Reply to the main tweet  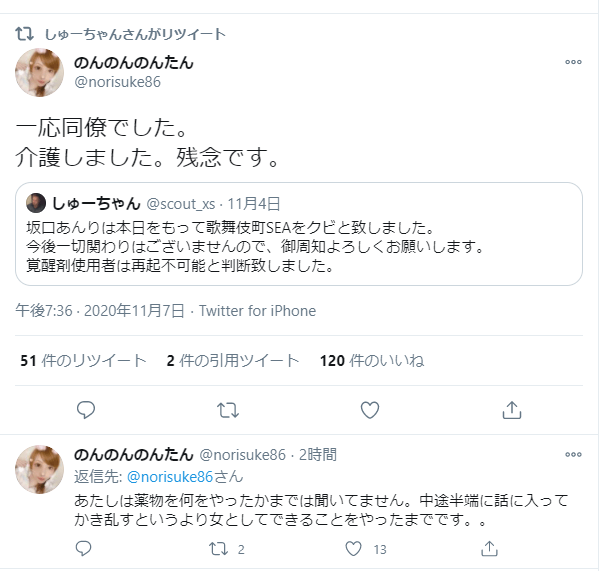coord(86,409)
